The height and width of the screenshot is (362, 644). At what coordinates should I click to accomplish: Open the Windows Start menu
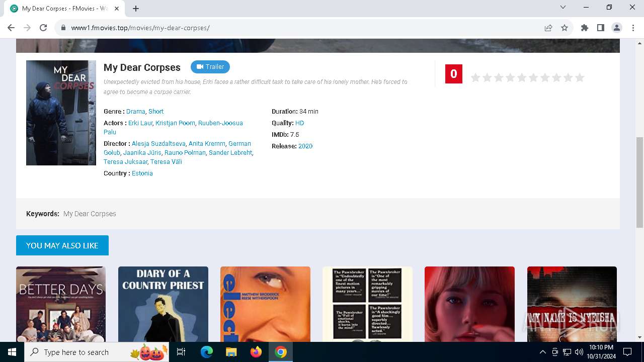(12, 352)
